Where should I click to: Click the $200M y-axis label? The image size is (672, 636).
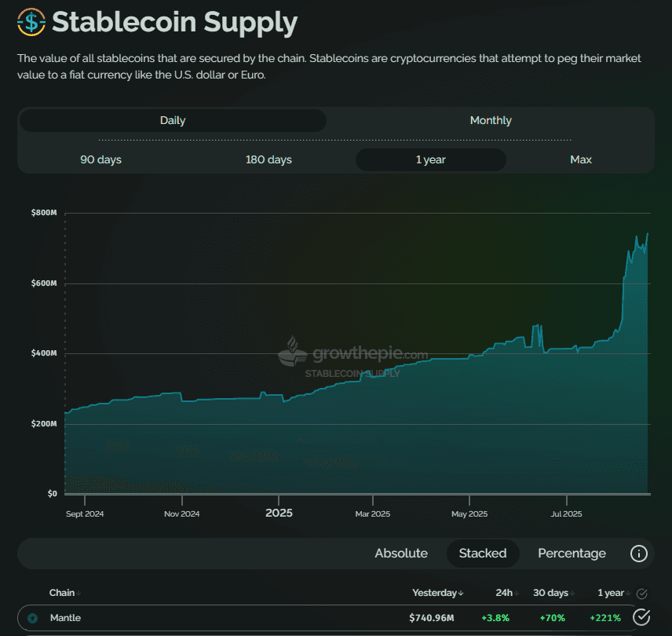pos(44,424)
